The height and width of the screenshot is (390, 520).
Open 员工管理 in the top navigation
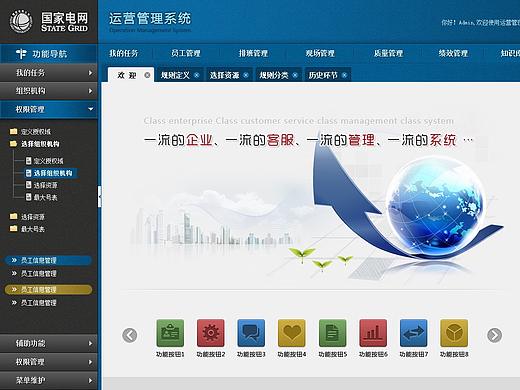pyautogui.click(x=186, y=53)
